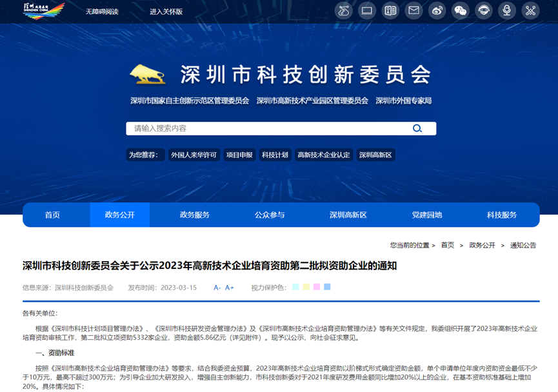This screenshot has width=558, height=392.
Task: Open the Weibo icon link
Action: (437, 10)
